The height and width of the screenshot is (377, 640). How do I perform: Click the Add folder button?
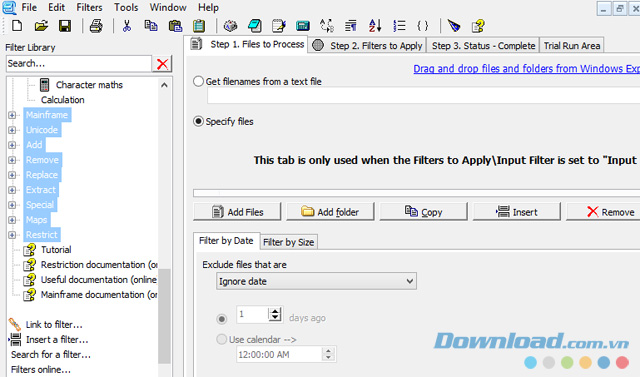[330, 212]
